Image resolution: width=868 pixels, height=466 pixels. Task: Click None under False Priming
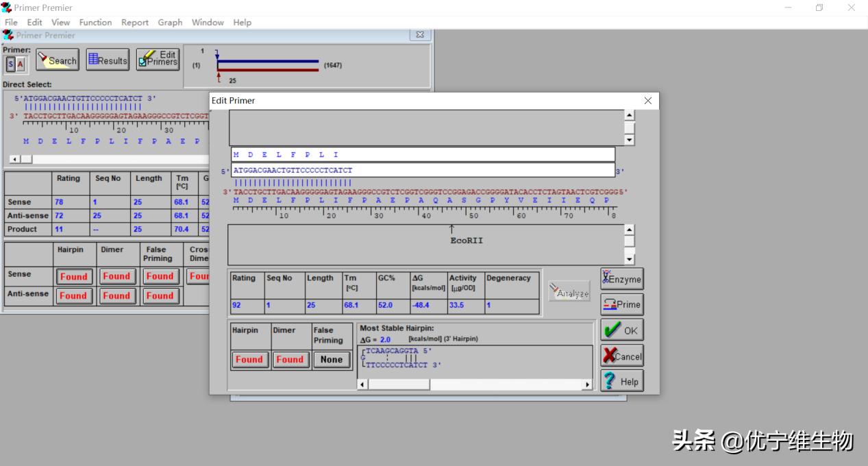(x=331, y=360)
